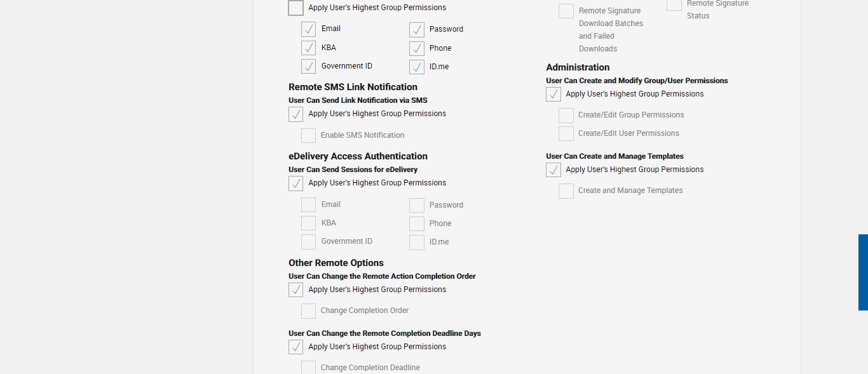Image resolution: width=868 pixels, height=374 pixels.
Task: Uncheck the checked ID.me checkbox
Action: tap(417, 67)
